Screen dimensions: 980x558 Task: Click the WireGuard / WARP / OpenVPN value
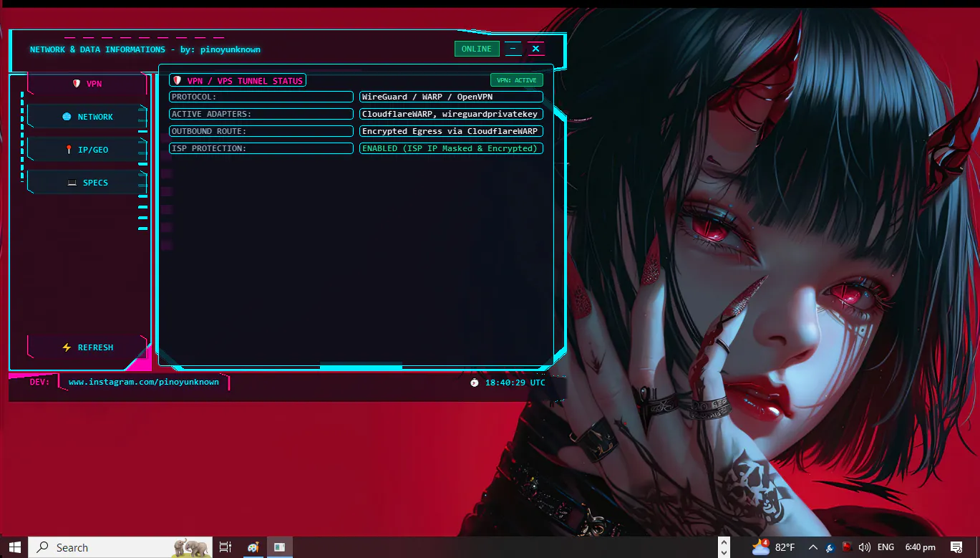pyautogui.click(x=451, y=97)
